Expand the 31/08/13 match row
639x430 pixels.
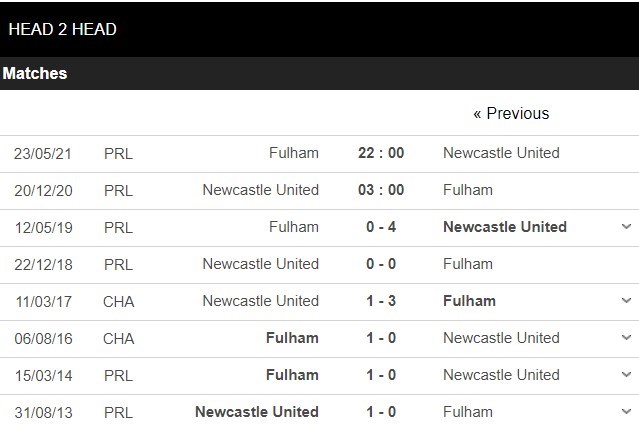pyautogui.click(x=626, y=412)
